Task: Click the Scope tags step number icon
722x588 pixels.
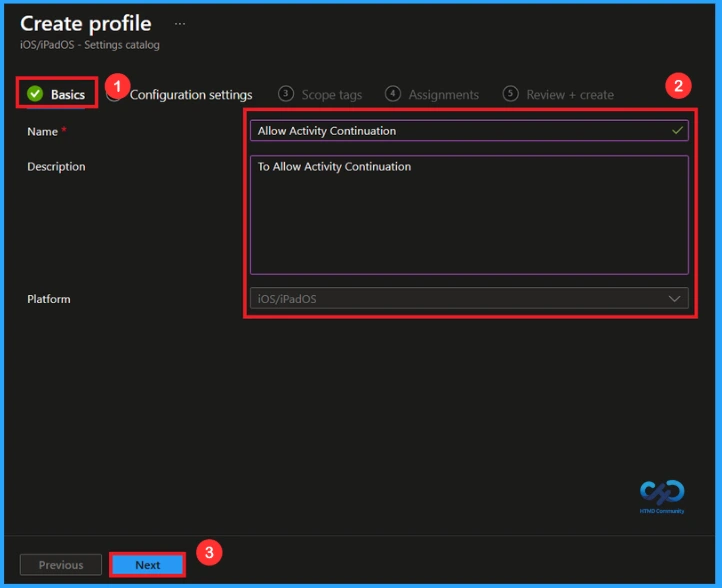Action: coord(286,93)
